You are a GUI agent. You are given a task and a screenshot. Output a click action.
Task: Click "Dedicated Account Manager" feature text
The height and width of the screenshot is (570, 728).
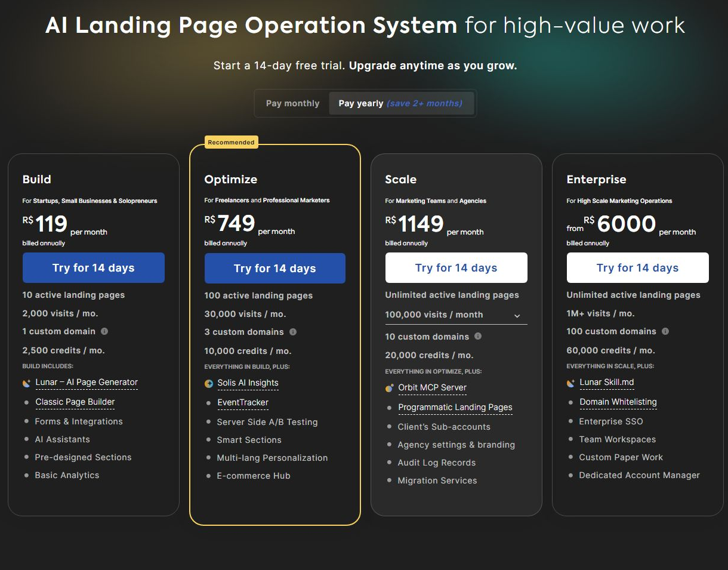640,475
